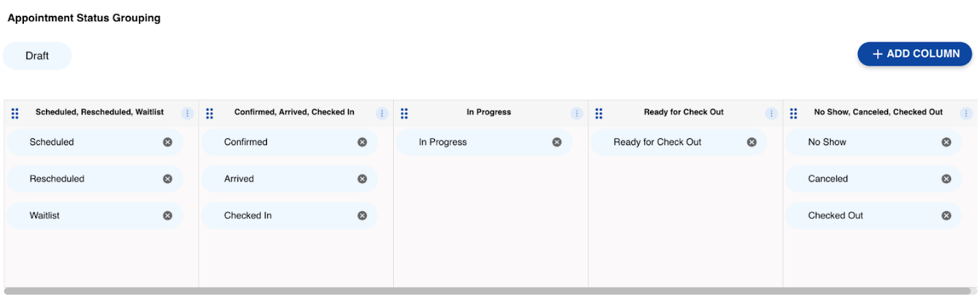
Task: Remove the Scheduled status chip
Action: coord(168,142)
